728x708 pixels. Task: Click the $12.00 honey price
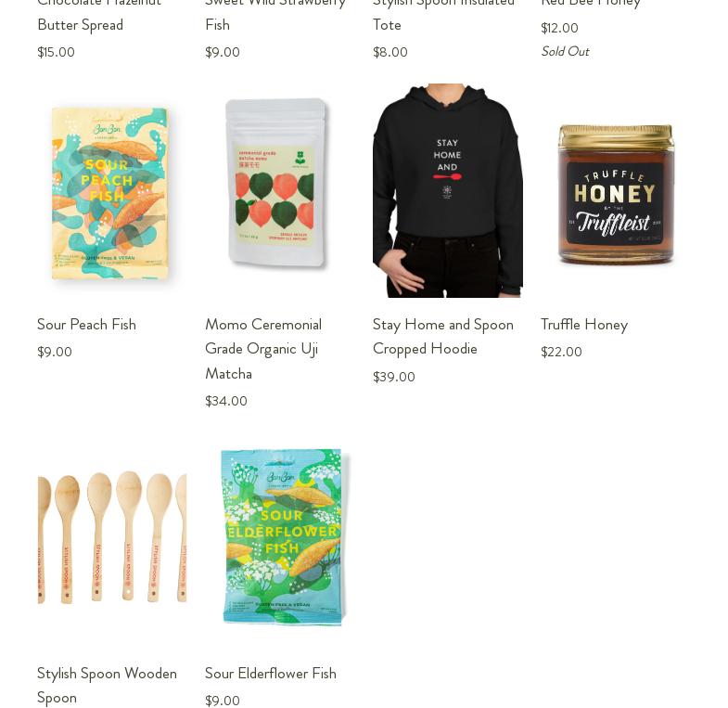559,28
